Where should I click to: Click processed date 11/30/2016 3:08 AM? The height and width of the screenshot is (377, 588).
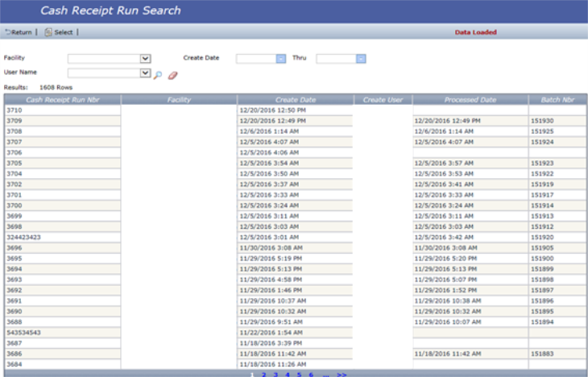tap(470, 248)
